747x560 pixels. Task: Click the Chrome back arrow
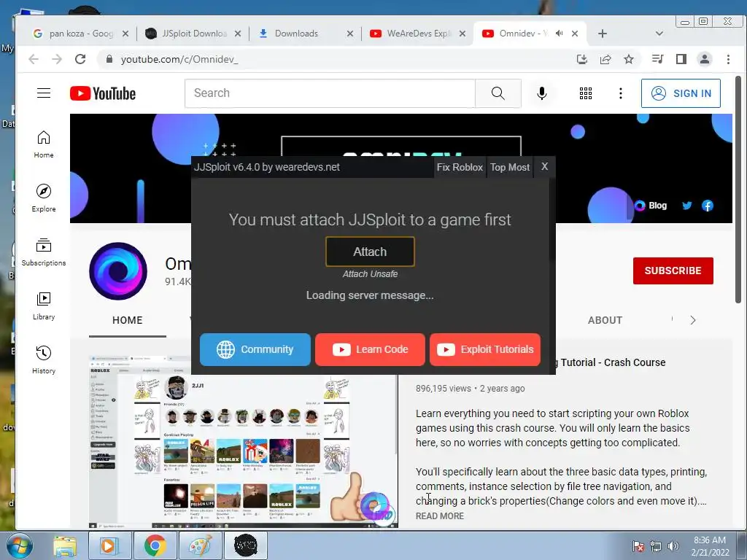(34, 59)
